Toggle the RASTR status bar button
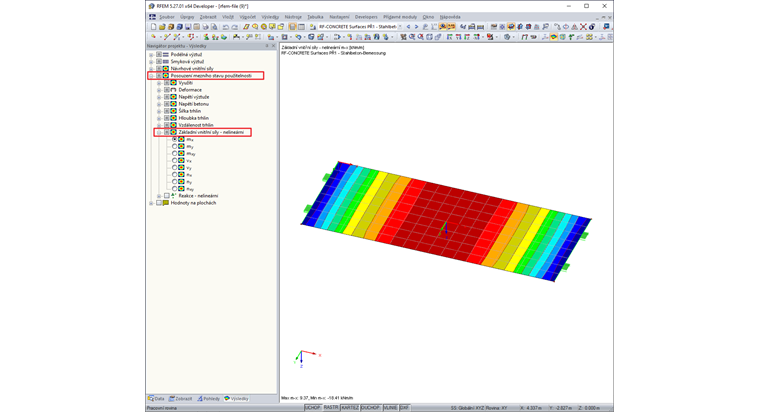The height and width of the screenshot is (412, 760). [331, 408]
